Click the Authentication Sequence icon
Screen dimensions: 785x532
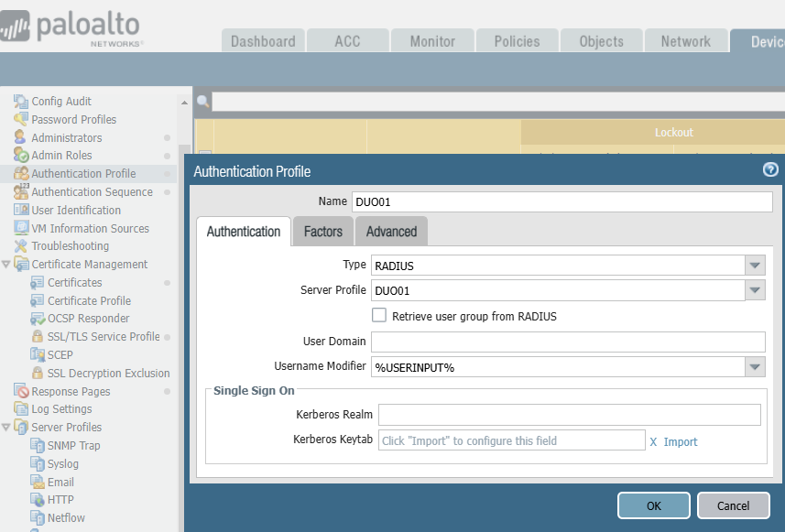coord(21,191)
